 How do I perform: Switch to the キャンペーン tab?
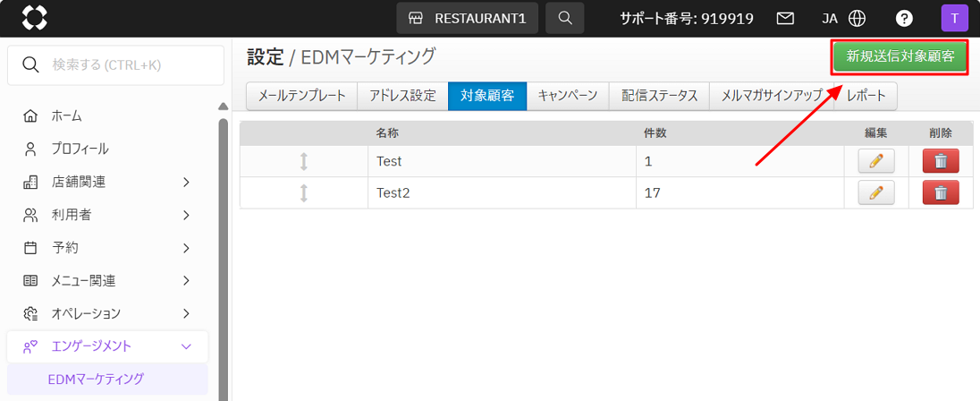567,96
